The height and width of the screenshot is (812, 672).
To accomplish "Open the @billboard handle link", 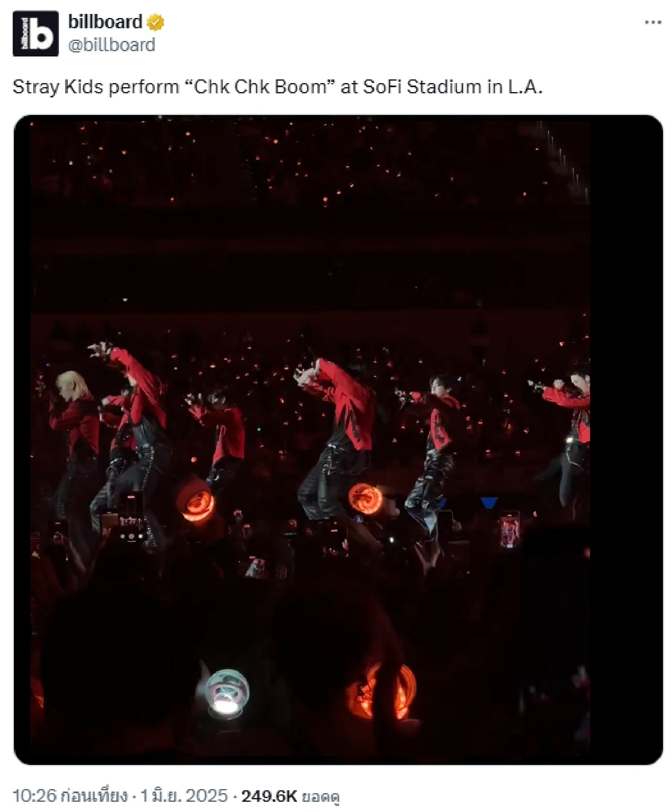I will pyautogui.click(x=111, y=45).
